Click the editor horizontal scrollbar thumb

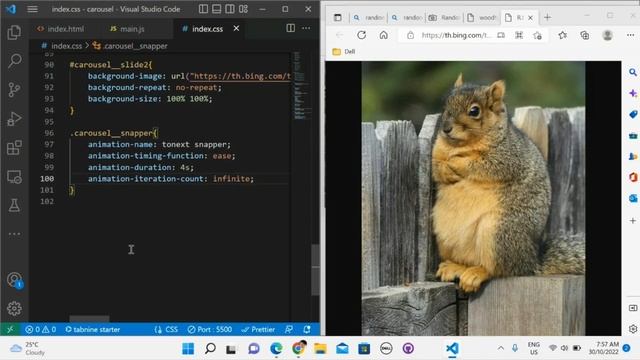89,318
